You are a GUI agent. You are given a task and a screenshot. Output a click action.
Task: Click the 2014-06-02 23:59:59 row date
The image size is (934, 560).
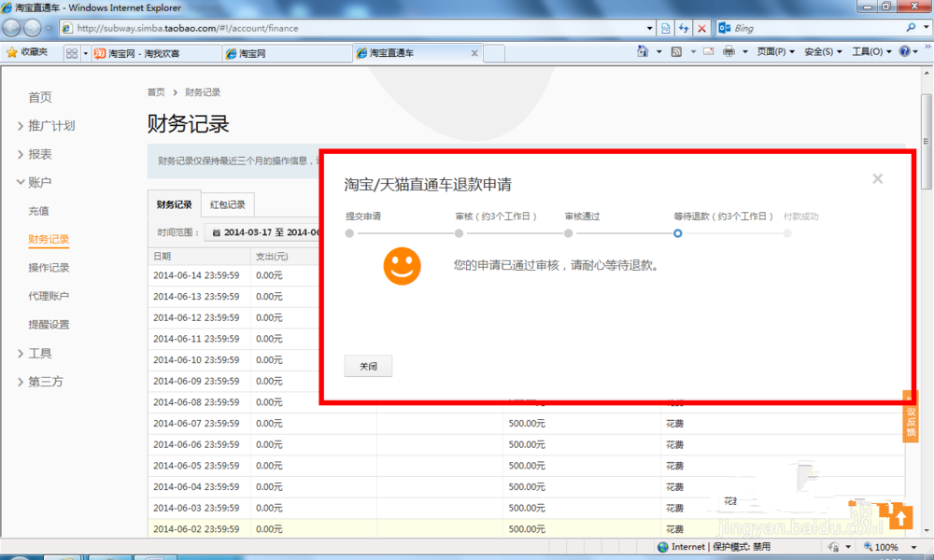click(x=196, y=529)
